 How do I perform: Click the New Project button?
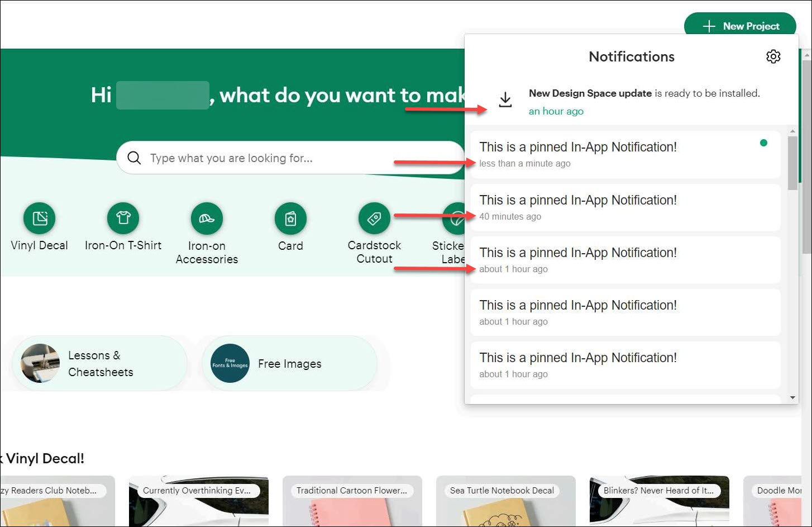click(740, 25)
